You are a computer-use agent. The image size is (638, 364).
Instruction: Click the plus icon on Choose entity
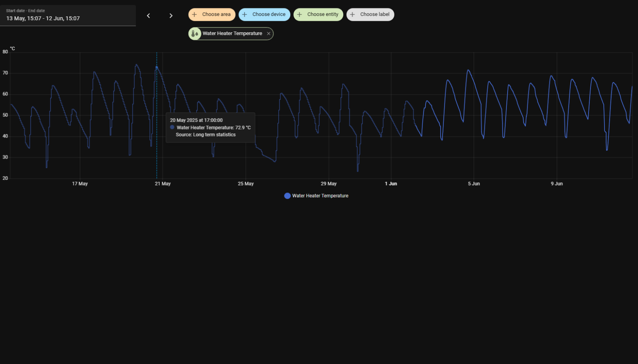pyautogui.click(x=299, y=14)
